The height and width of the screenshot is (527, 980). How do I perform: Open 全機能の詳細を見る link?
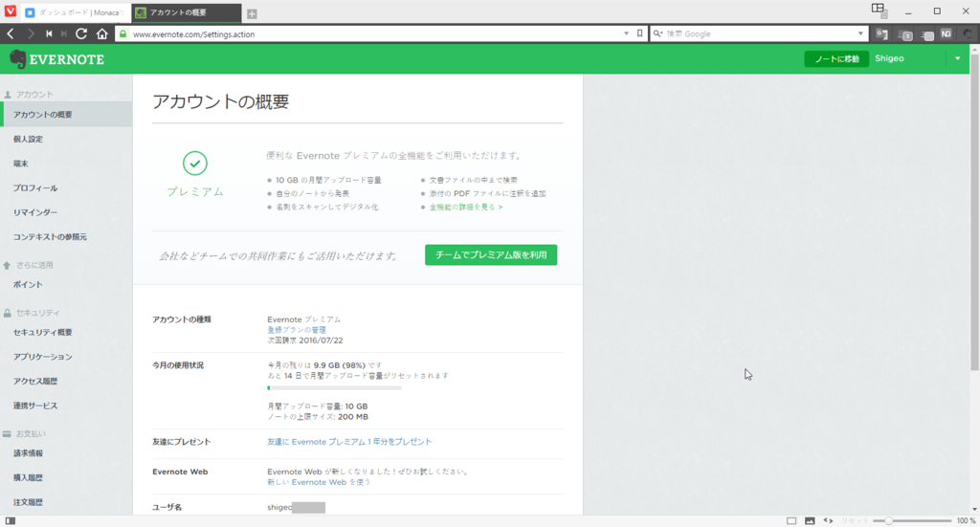tap(466, 207)
